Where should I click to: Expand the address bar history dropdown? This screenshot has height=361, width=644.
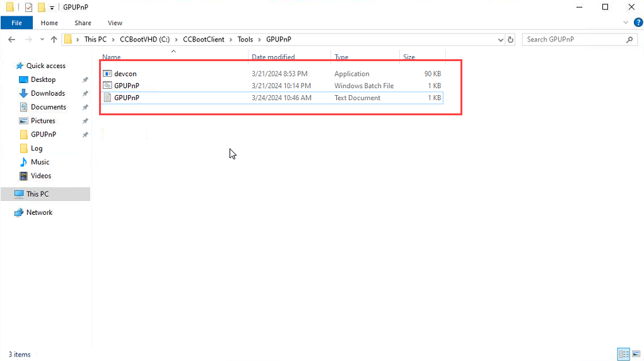500,40
